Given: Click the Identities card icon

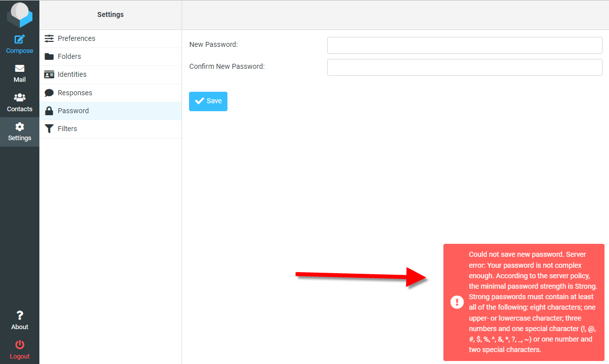Looking at the screenshot, I should (x=49, y=74).
